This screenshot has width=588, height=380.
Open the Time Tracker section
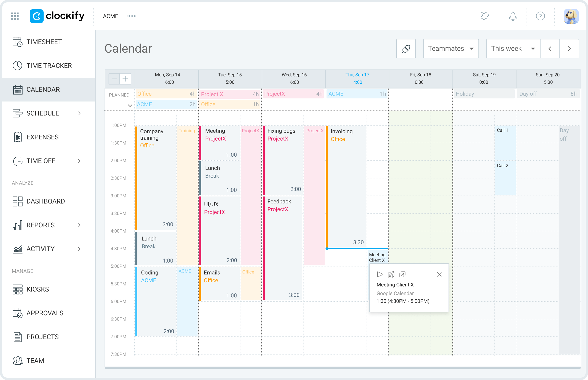[x=49, y=65]
